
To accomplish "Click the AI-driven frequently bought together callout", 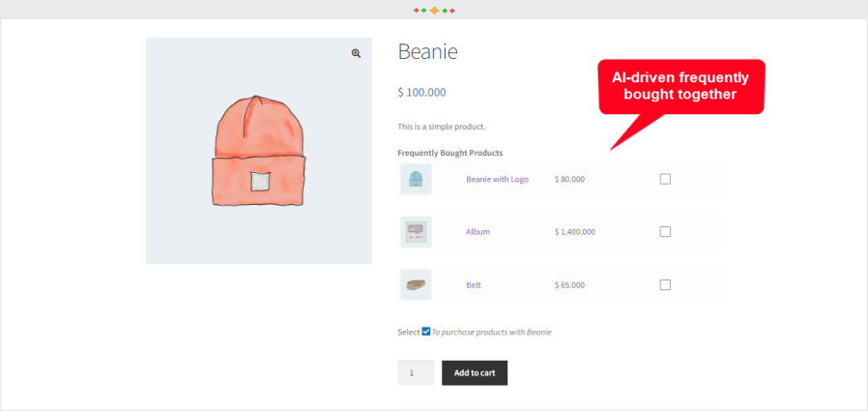I will 680,86.
